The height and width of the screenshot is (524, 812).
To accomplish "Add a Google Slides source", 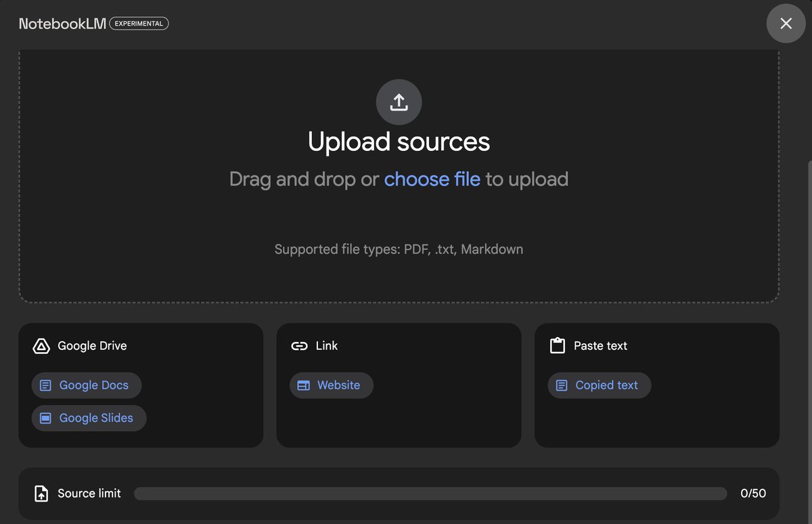I will tap(89, 418).
